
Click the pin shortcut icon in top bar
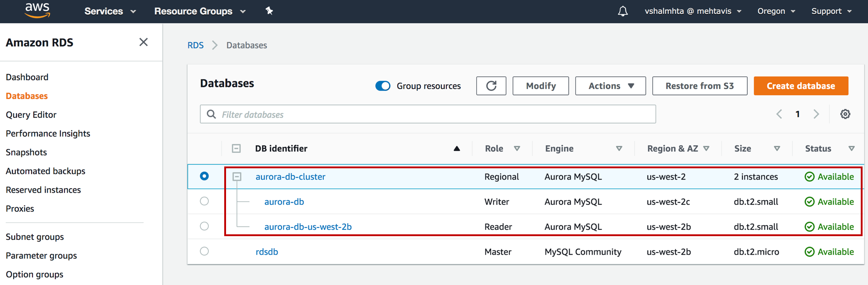click(269, 11)
